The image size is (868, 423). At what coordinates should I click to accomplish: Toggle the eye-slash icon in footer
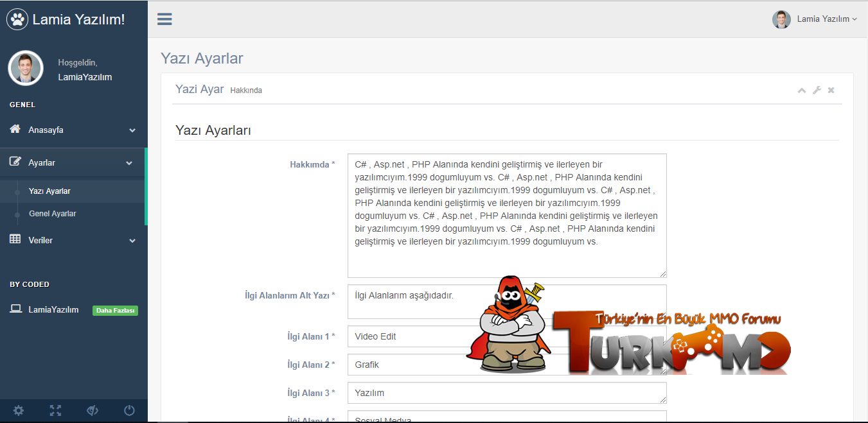point(92,410)
